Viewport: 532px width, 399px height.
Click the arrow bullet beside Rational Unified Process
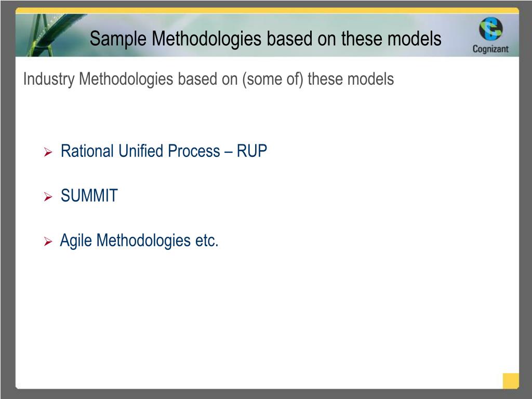tap(48, 152)
